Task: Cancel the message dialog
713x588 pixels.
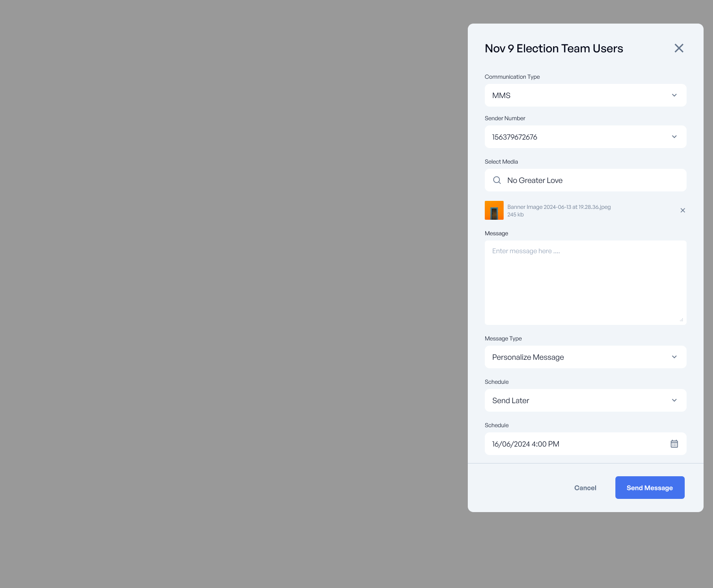Action: [x=585, y=488]
